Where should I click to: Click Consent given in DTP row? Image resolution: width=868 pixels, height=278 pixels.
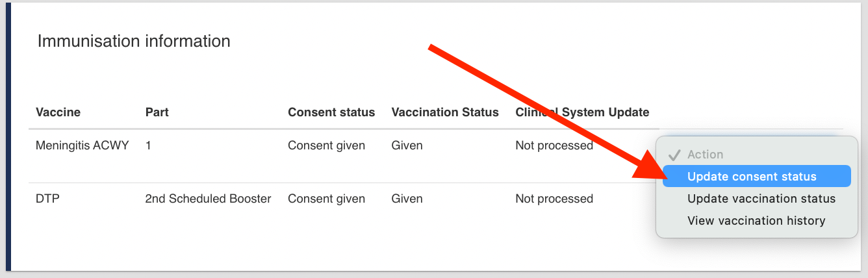(326, 199)
